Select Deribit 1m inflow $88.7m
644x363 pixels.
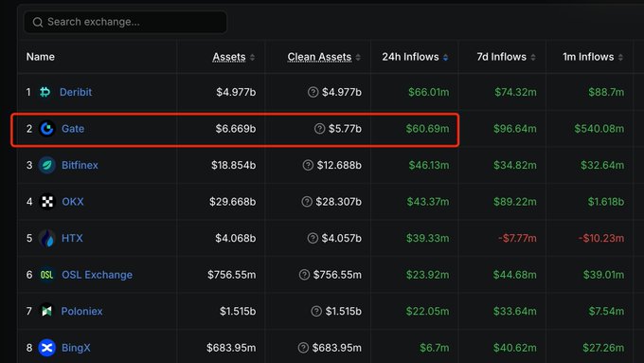coord(606,92)
